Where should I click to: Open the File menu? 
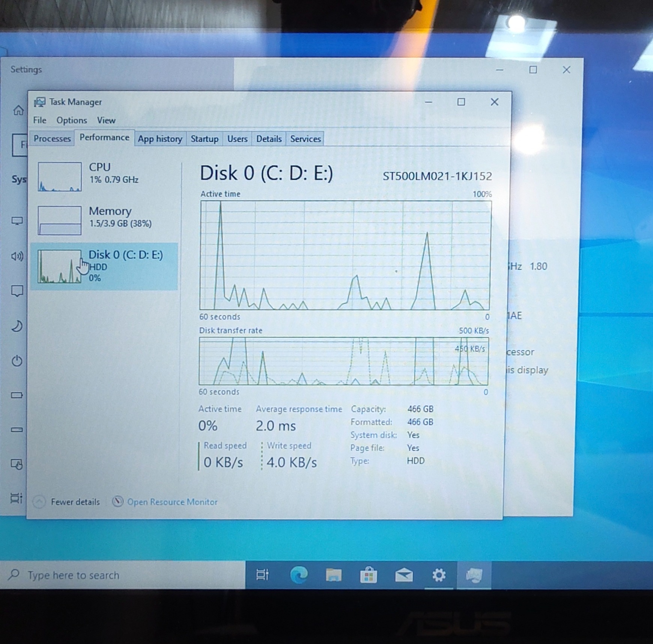(x=39, y=120)
